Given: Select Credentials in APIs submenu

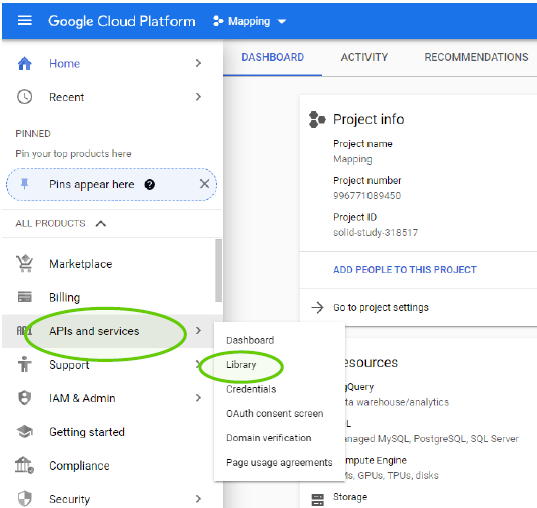Looking at the screenshot, I should tap(251, 389).
